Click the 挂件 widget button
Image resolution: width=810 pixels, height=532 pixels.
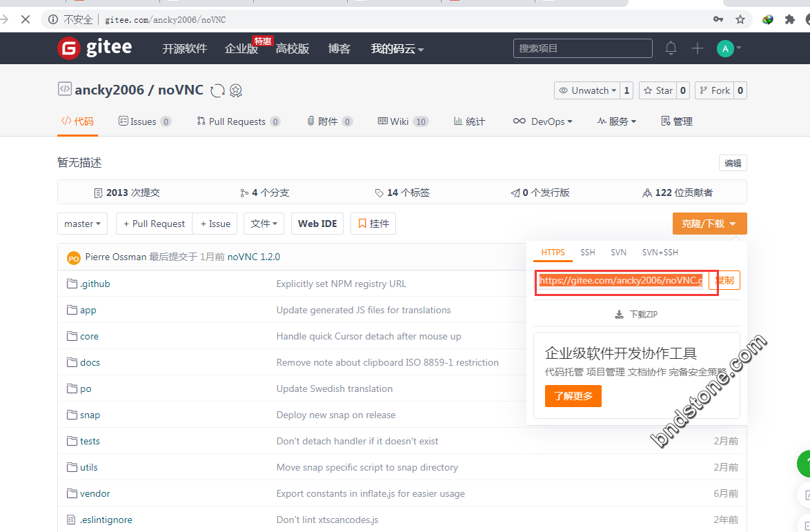(x=373, y=224)
